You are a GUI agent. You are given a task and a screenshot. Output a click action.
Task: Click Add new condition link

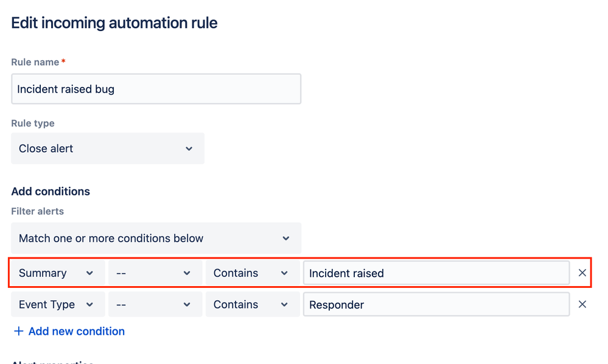(77, 331)
